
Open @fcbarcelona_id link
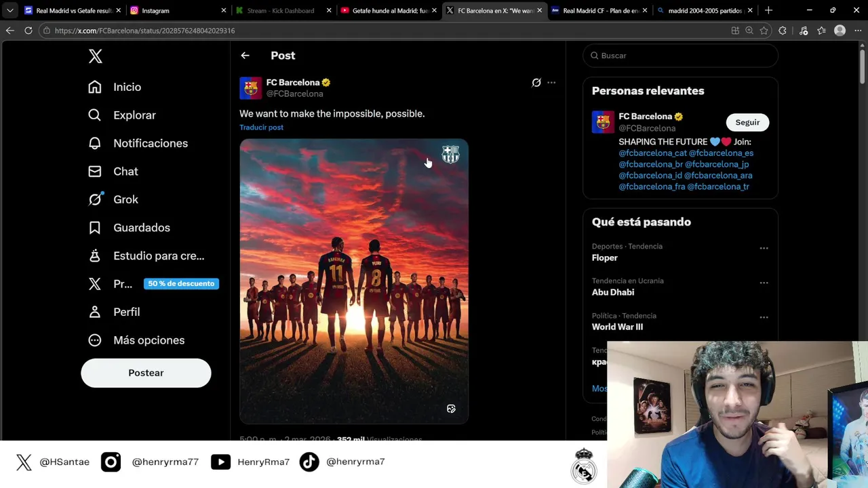(650, 176)
